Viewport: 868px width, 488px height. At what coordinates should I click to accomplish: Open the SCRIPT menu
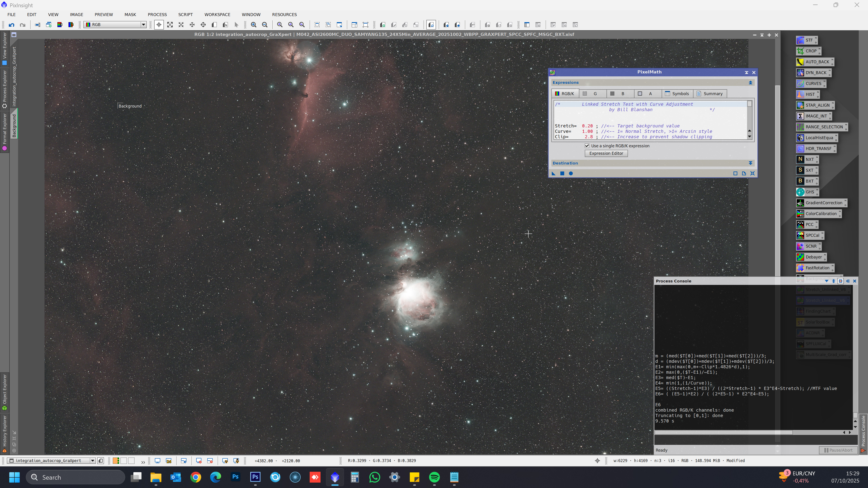pyautogui.click(x=185, y=14)
